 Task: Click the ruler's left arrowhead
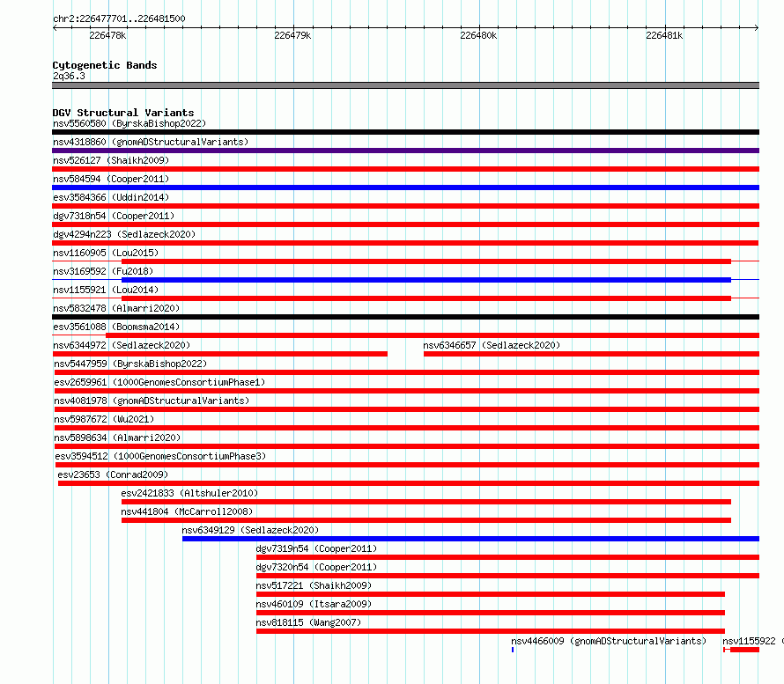(55, 28)
